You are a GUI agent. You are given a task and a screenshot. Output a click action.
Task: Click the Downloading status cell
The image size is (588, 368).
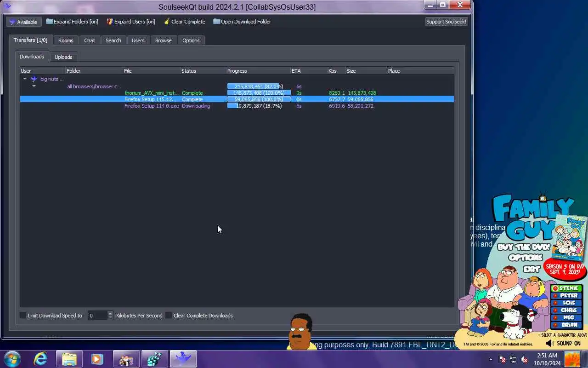pos(196,106)
